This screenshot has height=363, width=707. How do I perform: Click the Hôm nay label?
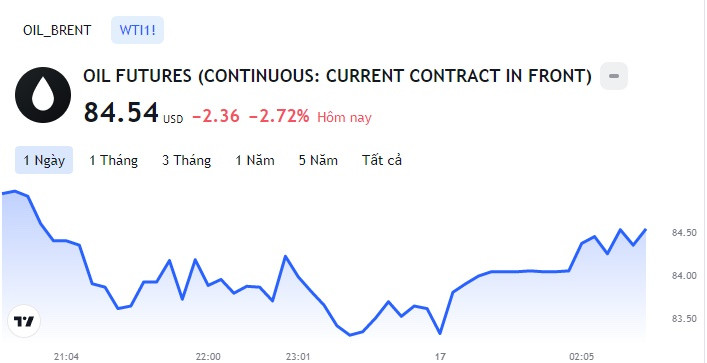tap(344, 118)
